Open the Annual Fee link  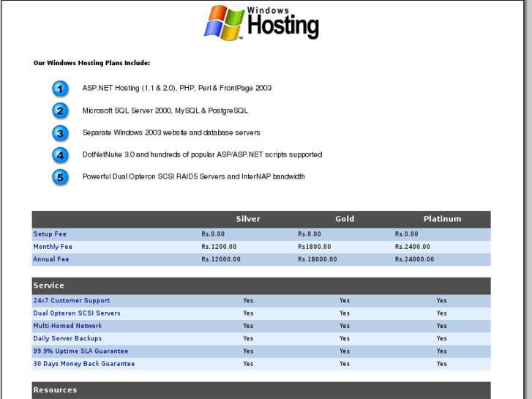[51, 259]
